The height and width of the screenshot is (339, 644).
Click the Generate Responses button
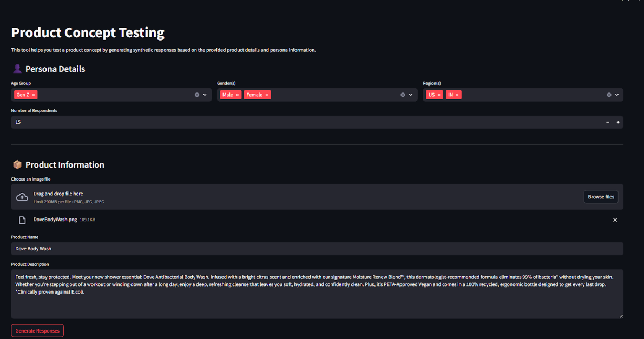coord(37,331)
